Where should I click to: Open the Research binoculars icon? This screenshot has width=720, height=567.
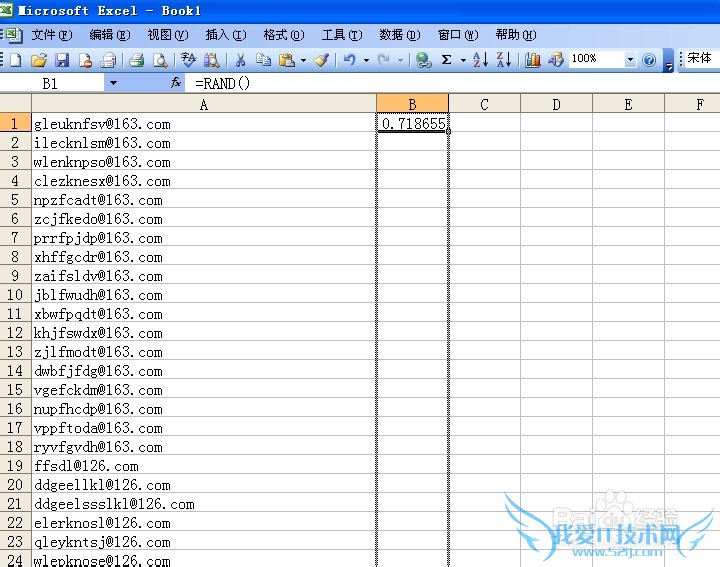pyautogui.click(x=211, y=60)
